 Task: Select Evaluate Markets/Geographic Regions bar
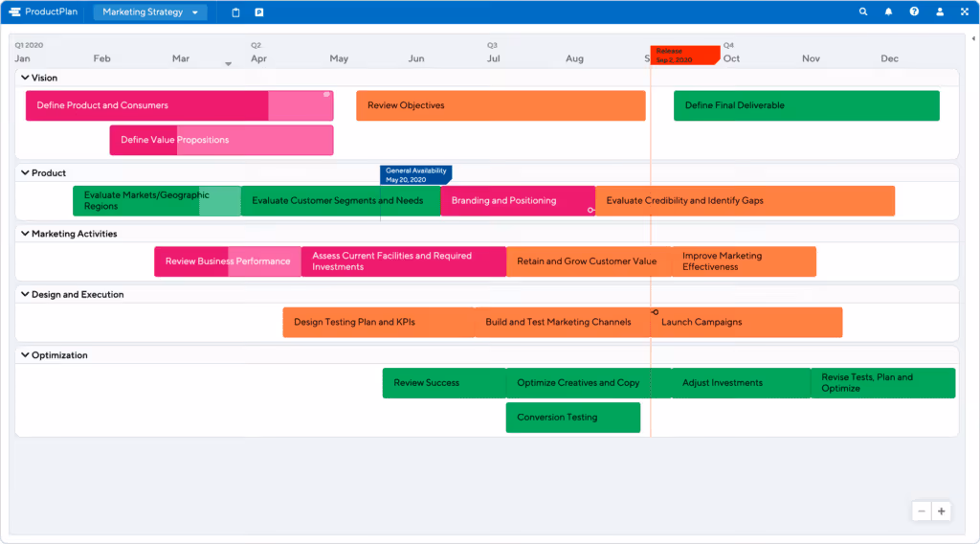click(x=157, y=201)
